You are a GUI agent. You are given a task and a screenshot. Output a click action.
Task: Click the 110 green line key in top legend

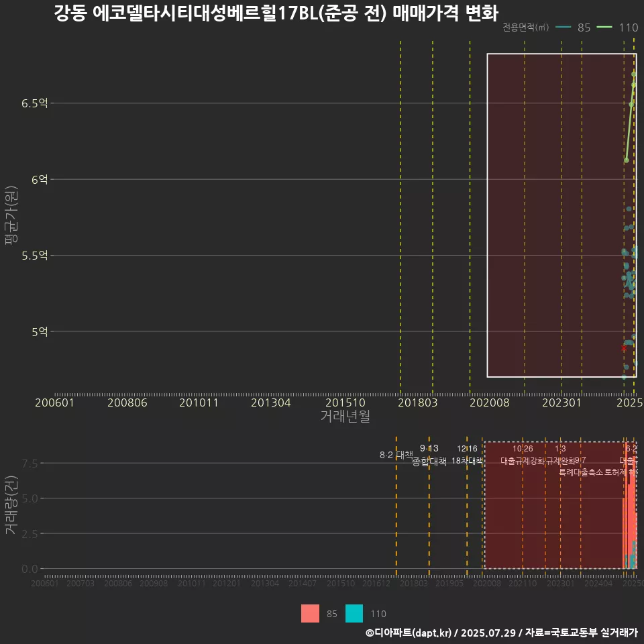[x=604, y=28]
